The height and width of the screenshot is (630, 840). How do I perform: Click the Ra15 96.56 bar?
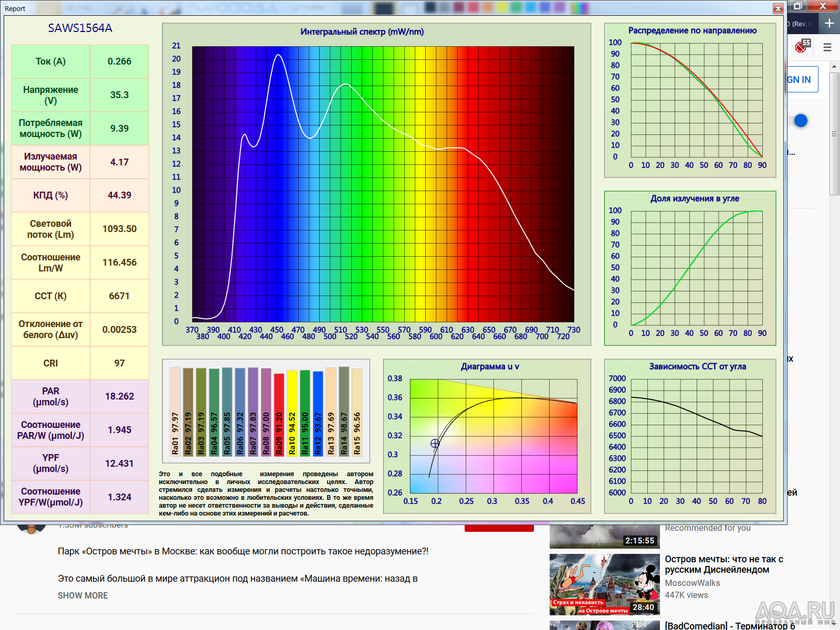(x=357, y=412)
